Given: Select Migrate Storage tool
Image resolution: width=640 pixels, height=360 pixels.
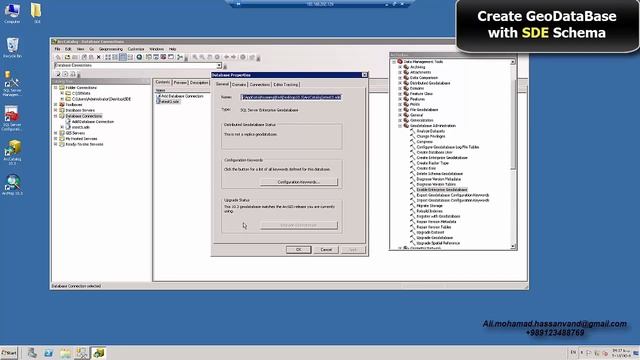Looking at the screenshot, I should (x=429, y=206).
